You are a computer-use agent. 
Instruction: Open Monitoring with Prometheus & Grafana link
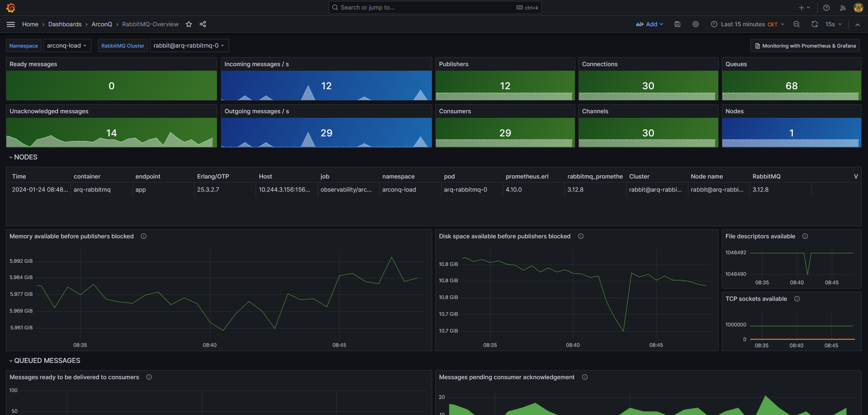pyautogui.click(x=805, y=46)
